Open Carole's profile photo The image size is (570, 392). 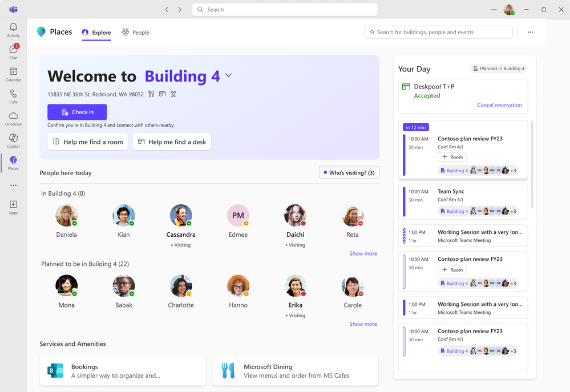coord(352,286)
